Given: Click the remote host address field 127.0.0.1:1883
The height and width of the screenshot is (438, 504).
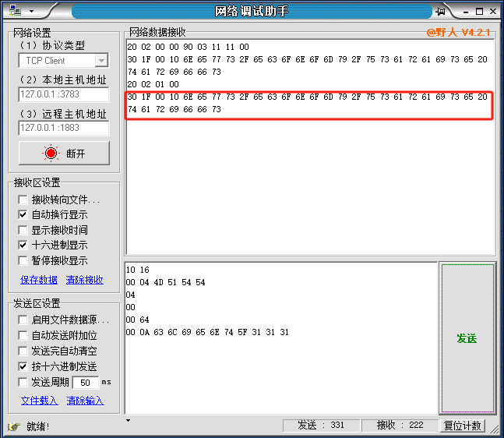Looking at the screenshot, I should click(x=64, y=128).
